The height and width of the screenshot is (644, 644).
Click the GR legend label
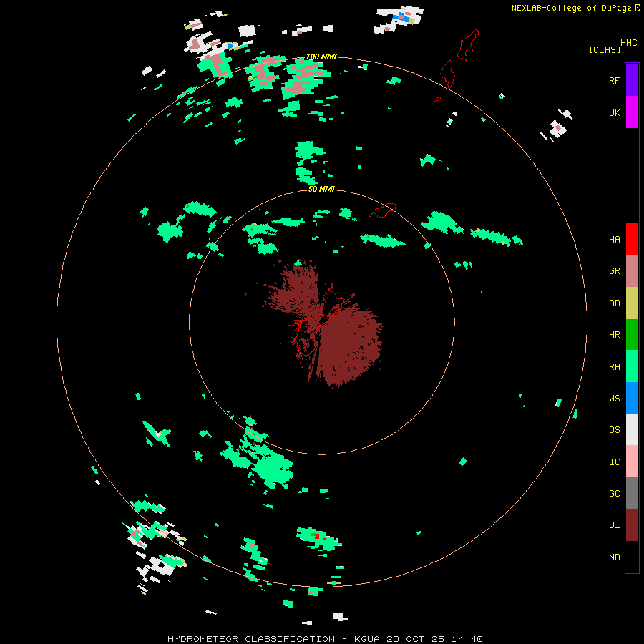(x=614, y=271)
